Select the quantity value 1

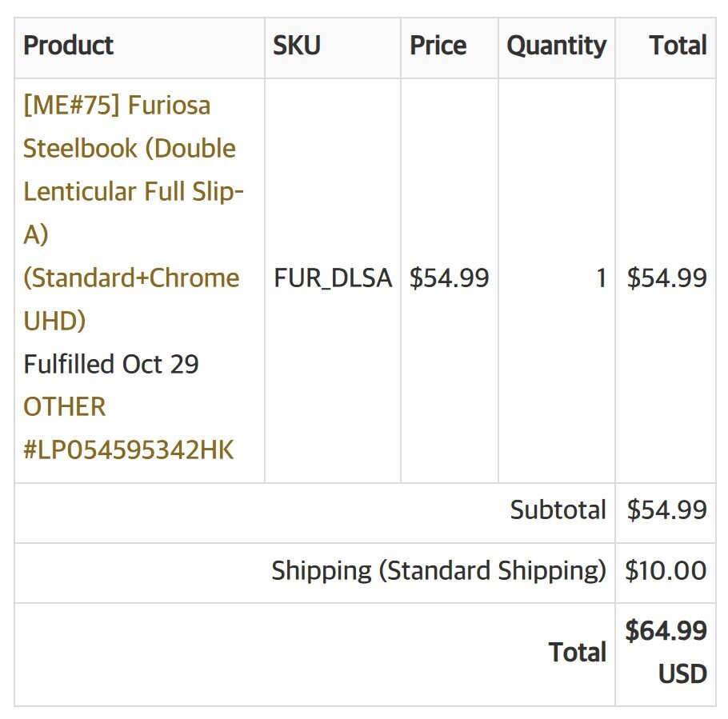click(x=600, y=278)
